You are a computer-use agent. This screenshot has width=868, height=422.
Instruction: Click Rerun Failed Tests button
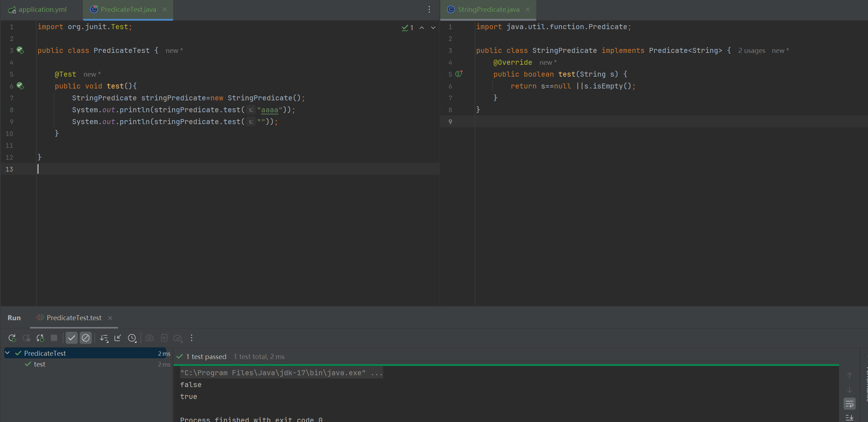click(26, 338)
